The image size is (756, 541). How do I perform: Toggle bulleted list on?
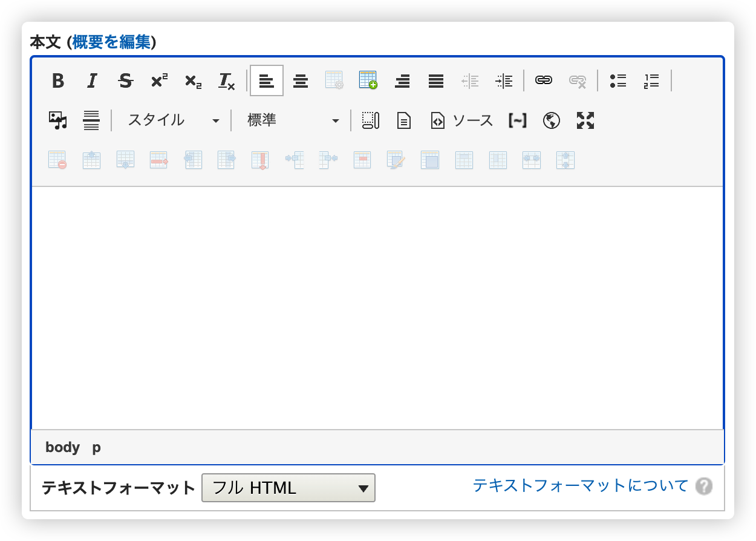coord(618,80)
